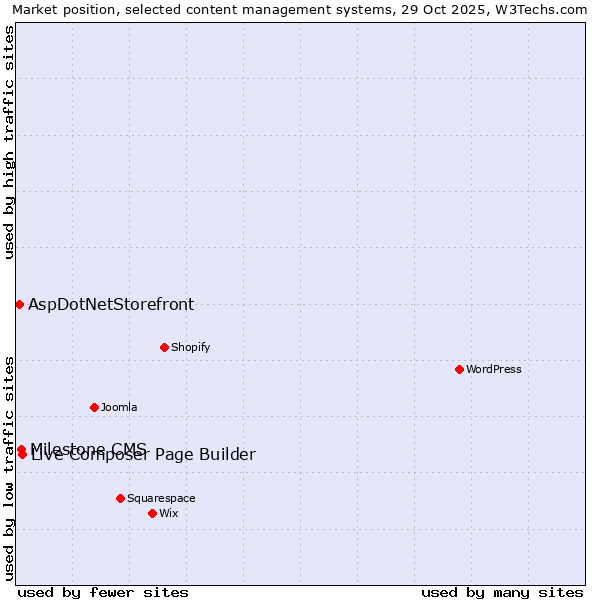
Task: Click the 'used by low traffic sites' axis label
Action: click(9, 467)
